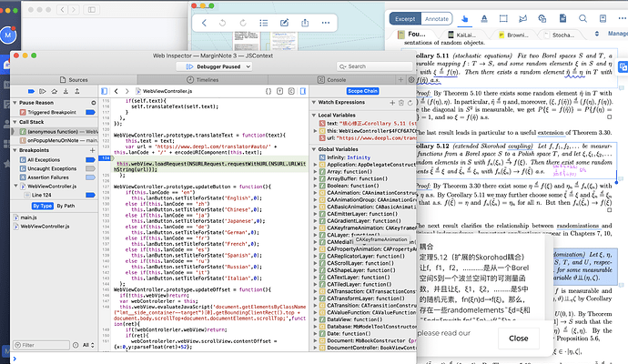Open search with MarginNote magnifier icon
628x364 pixels.
(x=582, y=18)
